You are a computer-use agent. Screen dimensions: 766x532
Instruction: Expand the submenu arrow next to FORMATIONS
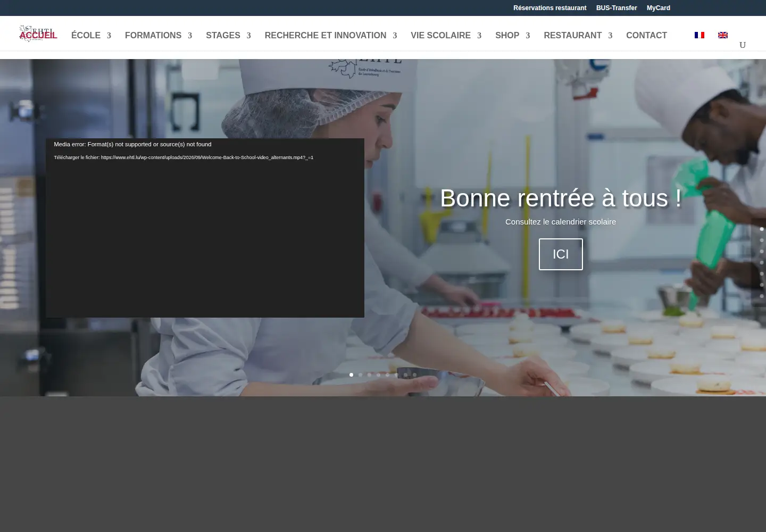(189, 36)
